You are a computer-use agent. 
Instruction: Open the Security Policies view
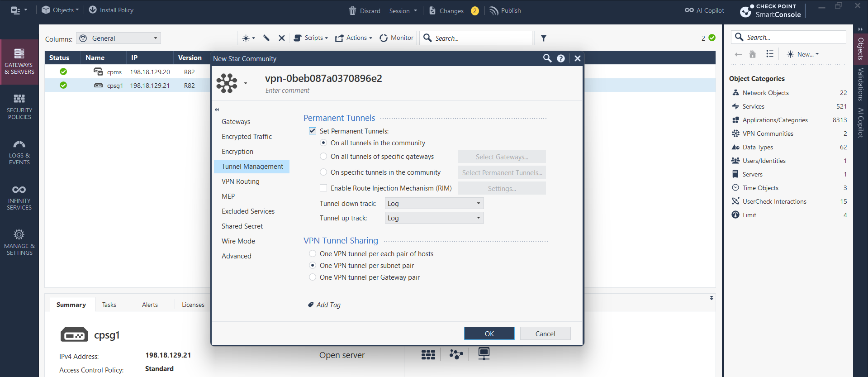19,107
